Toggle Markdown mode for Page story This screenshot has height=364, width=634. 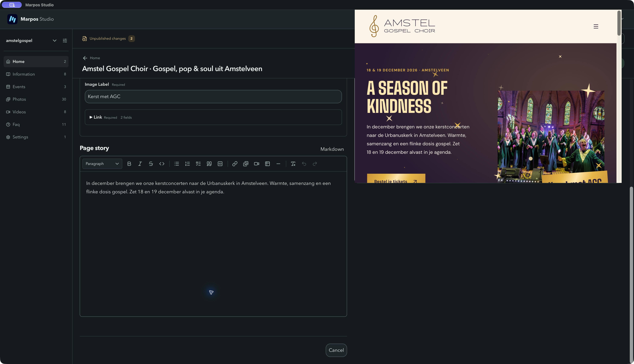pyautogui.click(x=332, y=149)
